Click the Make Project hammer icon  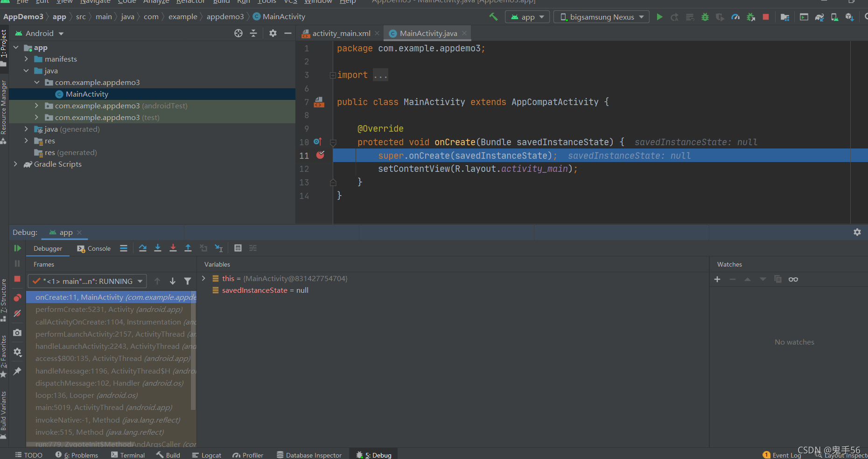493,17
